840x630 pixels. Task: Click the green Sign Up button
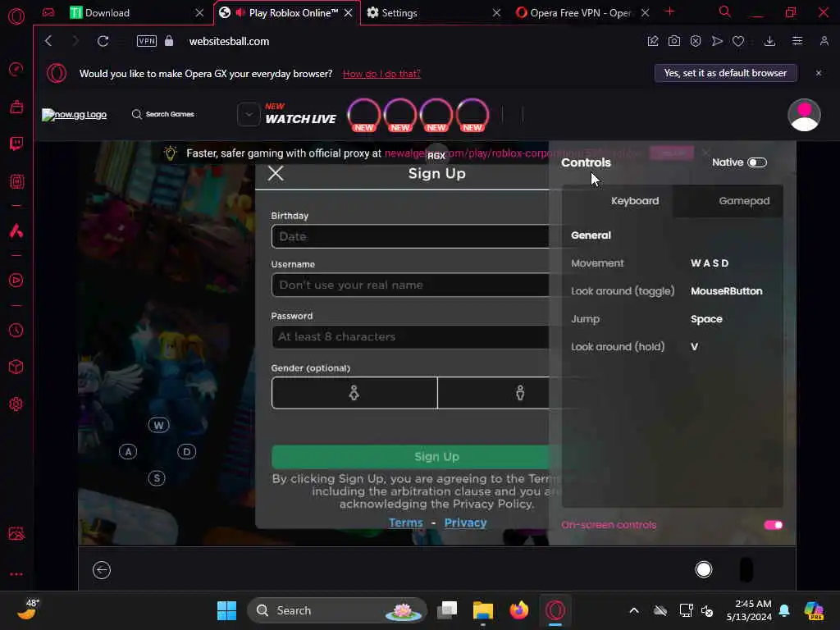pos(410,457)
